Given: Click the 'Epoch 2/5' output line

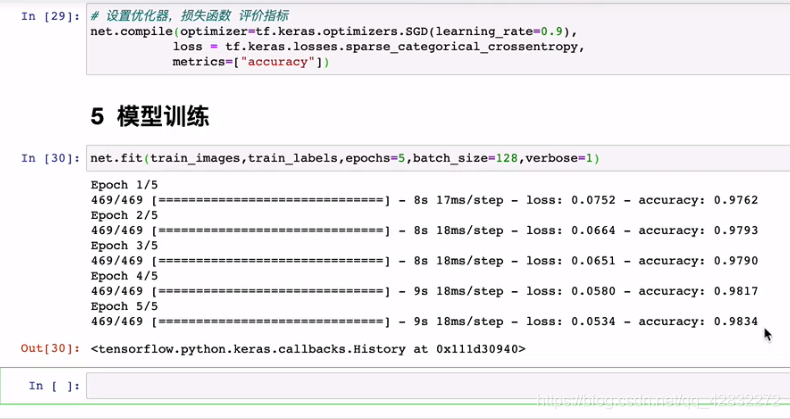Looking at the screenshot, I should (x=124, y=215).
